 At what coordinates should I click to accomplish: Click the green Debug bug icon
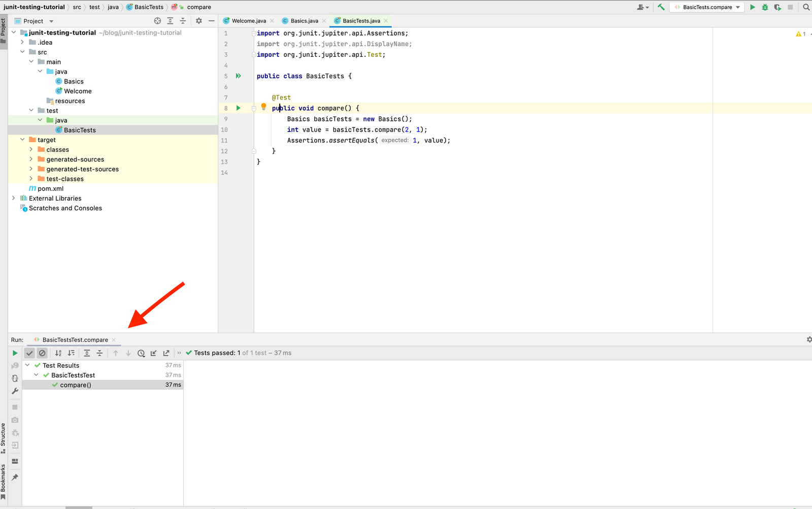point(765,7)
